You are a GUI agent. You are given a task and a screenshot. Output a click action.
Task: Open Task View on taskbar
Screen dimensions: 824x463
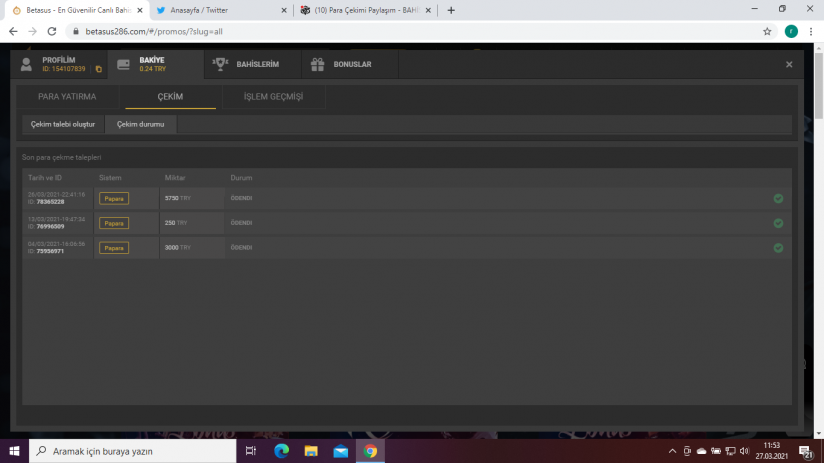[x=251, y=451]
